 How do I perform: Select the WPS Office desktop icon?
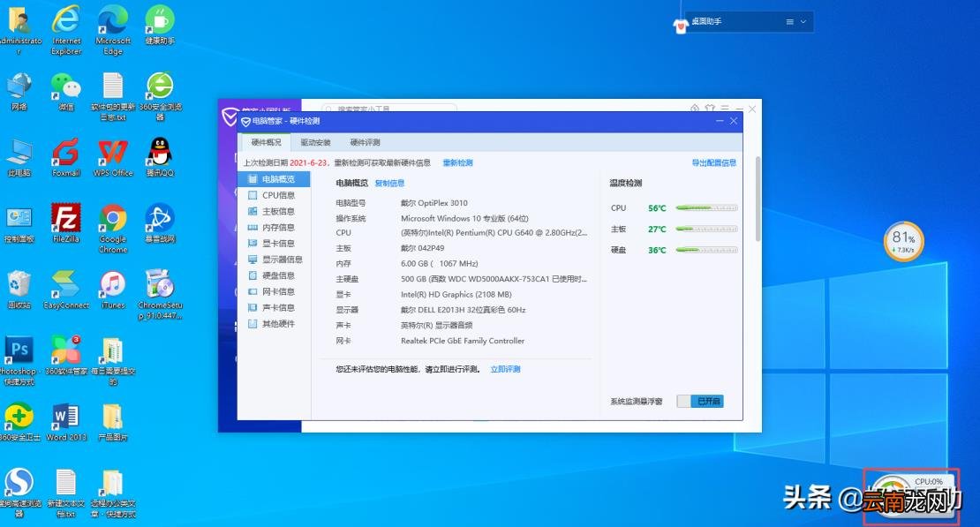[x=113, y=157]
